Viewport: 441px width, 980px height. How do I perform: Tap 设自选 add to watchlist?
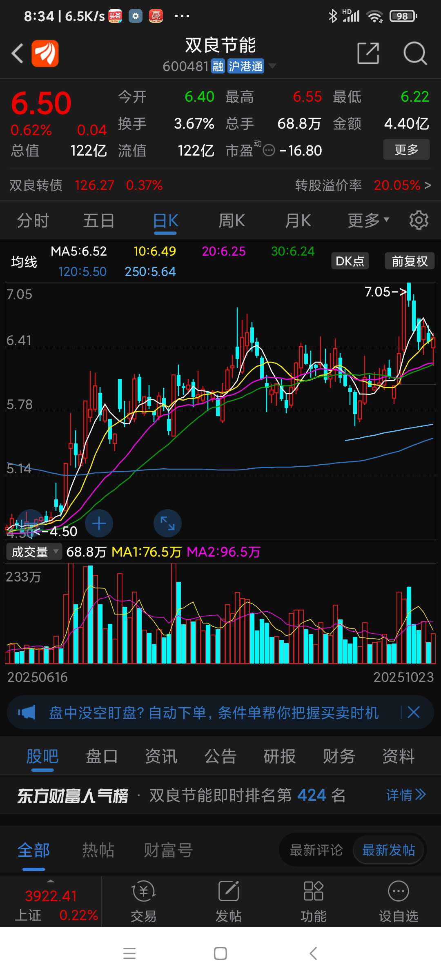click(x=399, y=901)
